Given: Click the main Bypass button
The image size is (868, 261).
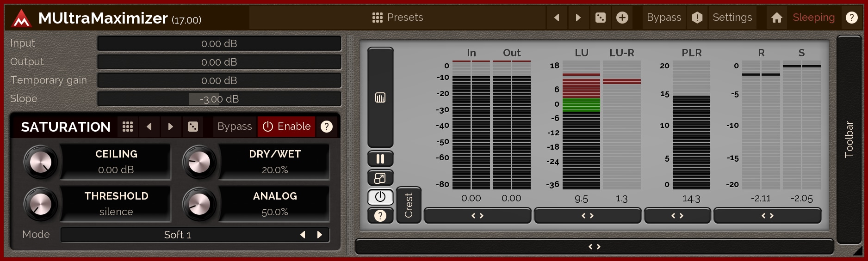Looking at the screenshot, I should coord(663,18).
